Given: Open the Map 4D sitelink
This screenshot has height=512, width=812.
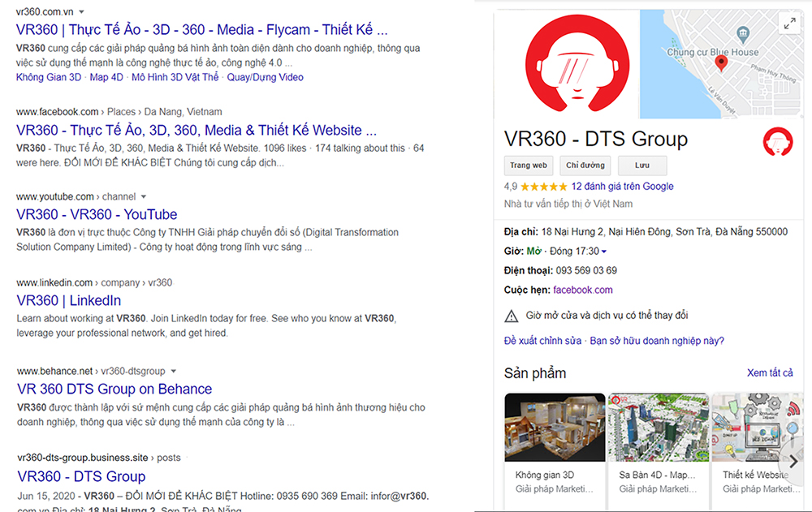Looking at the screenshot, I should point(106,77).
